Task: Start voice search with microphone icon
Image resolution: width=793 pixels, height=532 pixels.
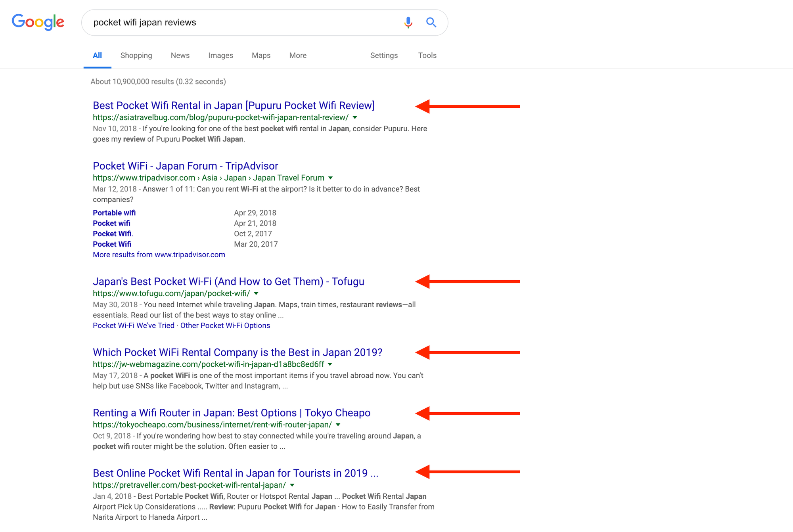Action: tap(408, 23)
